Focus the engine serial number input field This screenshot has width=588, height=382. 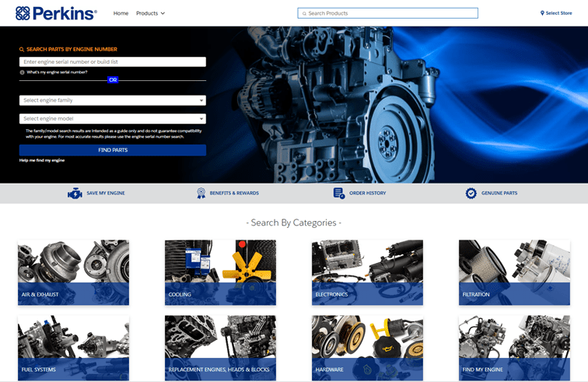point(112,62)
